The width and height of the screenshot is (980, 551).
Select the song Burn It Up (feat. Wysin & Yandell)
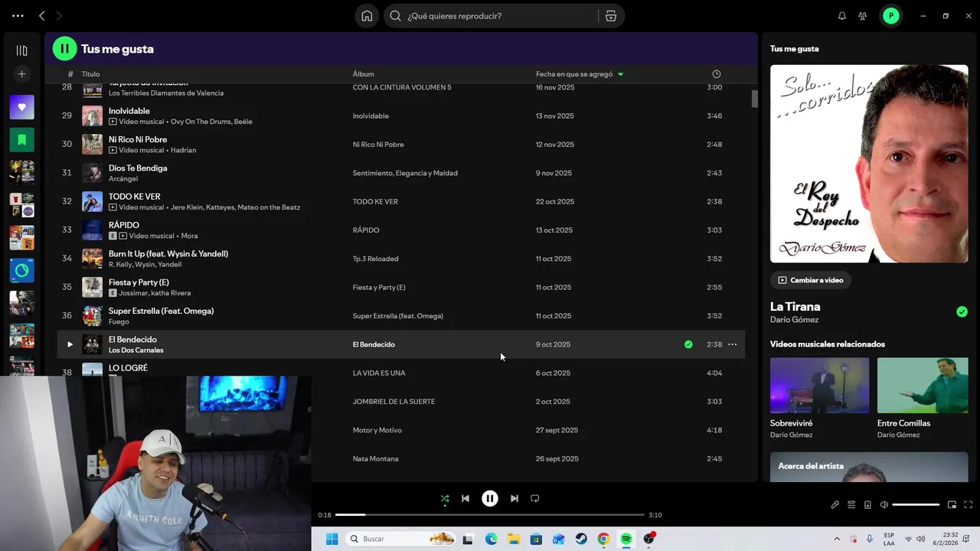(x=168, y=254)
